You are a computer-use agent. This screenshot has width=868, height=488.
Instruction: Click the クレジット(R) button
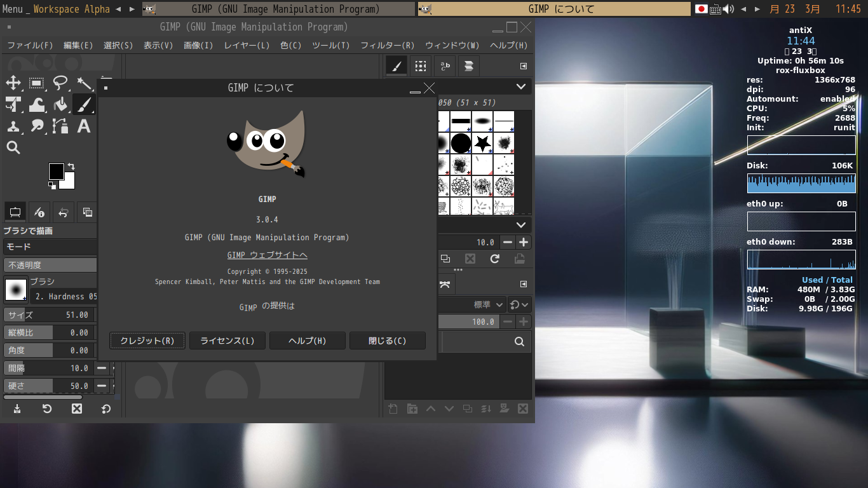click(147, 341)
